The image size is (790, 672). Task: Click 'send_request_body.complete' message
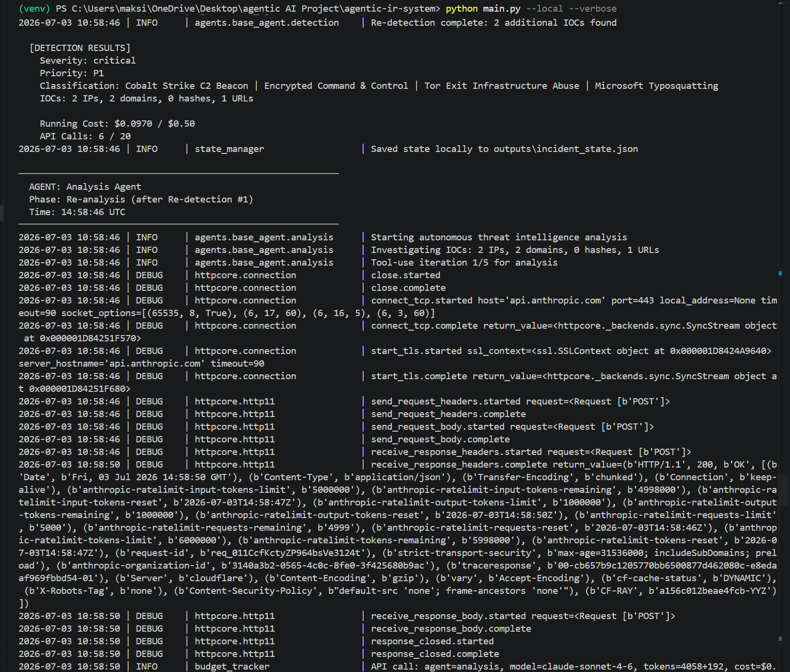click(440, 439)
